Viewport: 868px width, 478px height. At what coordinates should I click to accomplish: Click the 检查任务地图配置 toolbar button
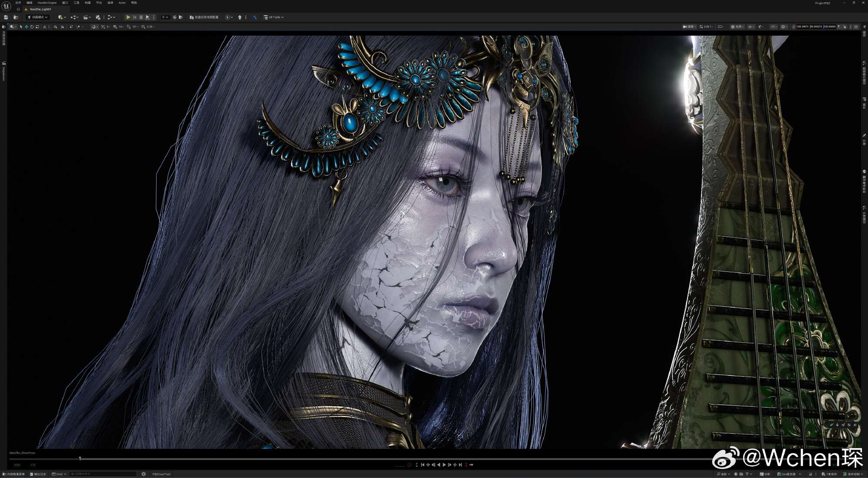(x=204, y=17)
